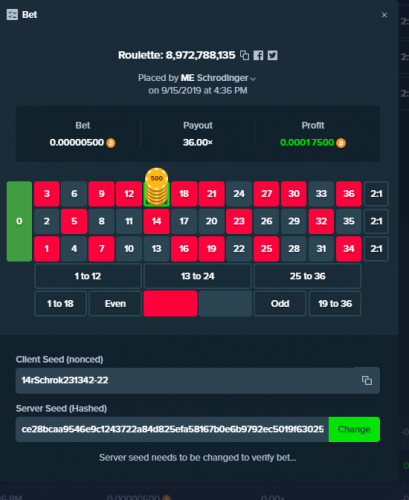Screen dimensions: 409x500
Task: Click number 27 on the board
Action: click(x=266, y=194)
